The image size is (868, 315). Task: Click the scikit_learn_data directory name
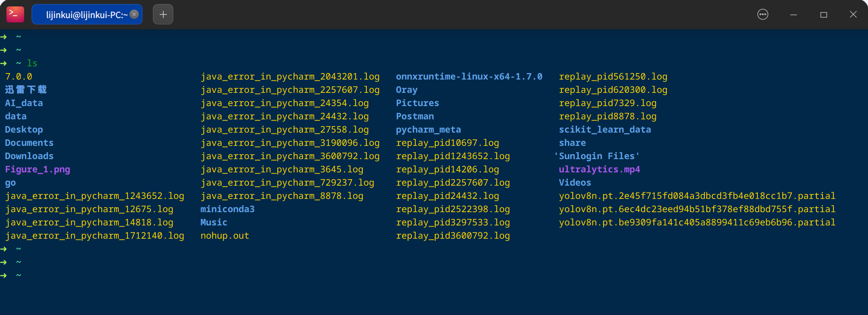coord(605,129)
